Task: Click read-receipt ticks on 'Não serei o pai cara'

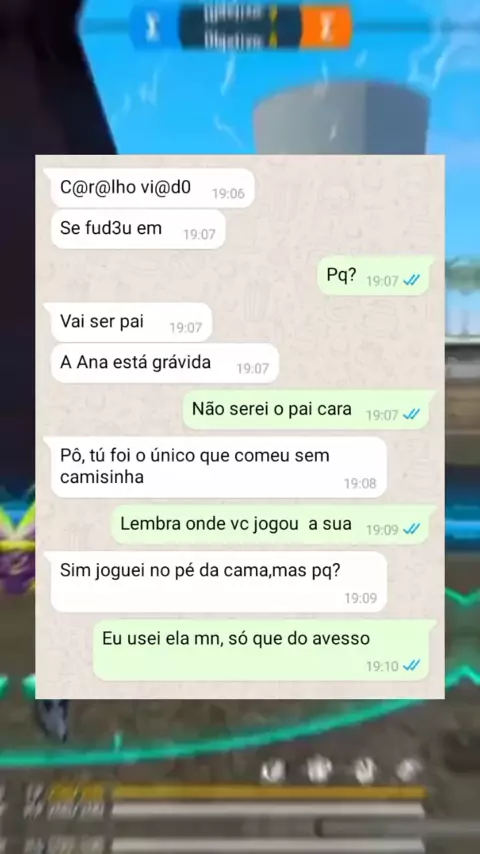Action: pos(411,414)
